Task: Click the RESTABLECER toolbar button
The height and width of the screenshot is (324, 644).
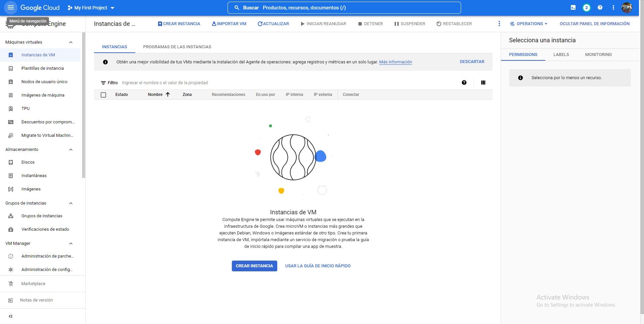Action: click(x=454, y=24)
